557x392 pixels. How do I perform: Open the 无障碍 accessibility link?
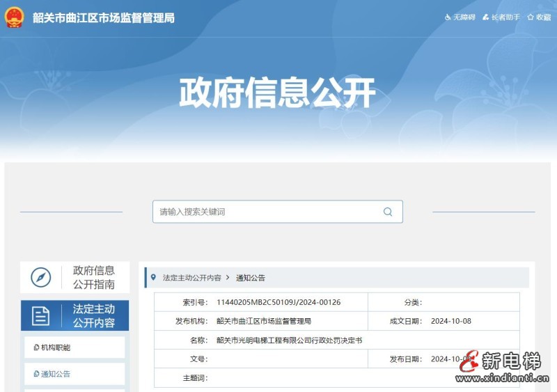pos(464,17)
